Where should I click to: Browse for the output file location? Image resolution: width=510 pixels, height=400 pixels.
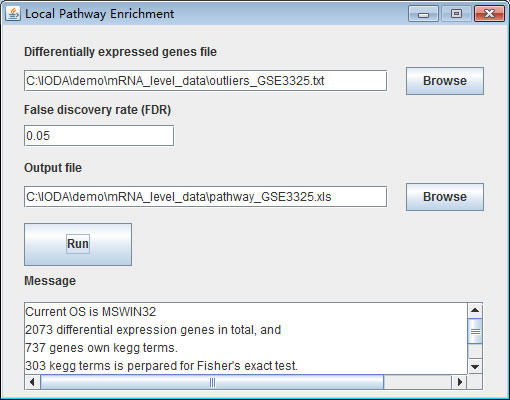[x=445, y=197]
